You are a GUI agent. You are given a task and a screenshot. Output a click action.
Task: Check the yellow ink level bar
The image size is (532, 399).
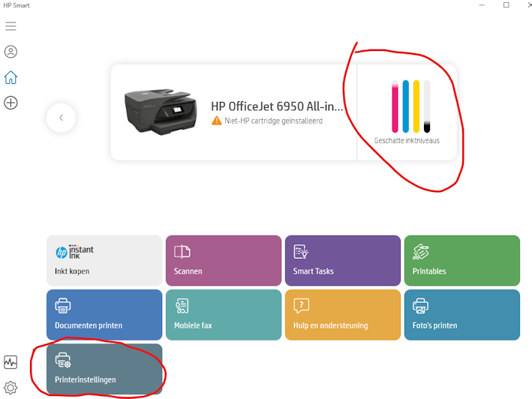point(416,106)
